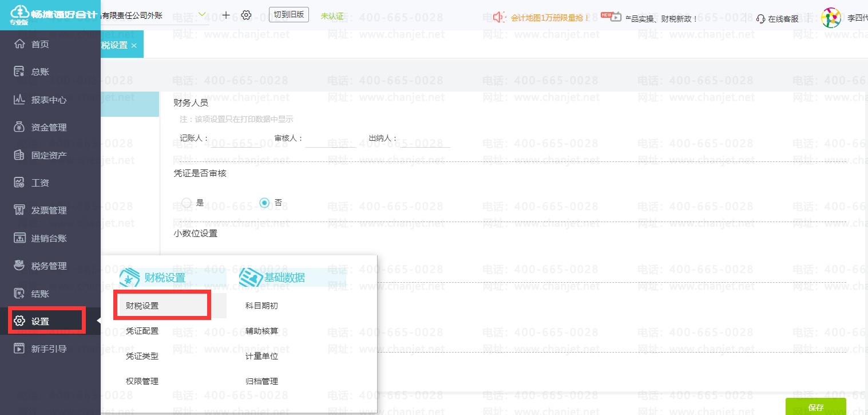Select 计量单位 menu entry

click(261, 356)
